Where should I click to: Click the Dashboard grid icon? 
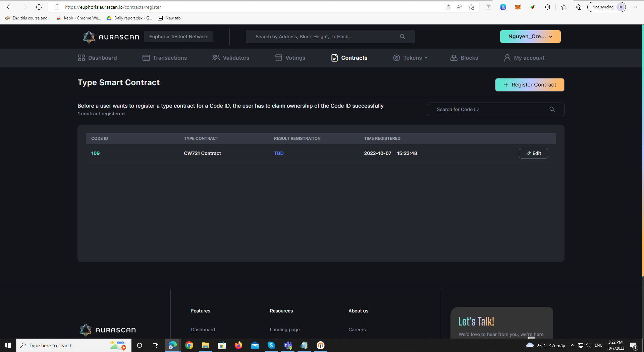(81, 58)
